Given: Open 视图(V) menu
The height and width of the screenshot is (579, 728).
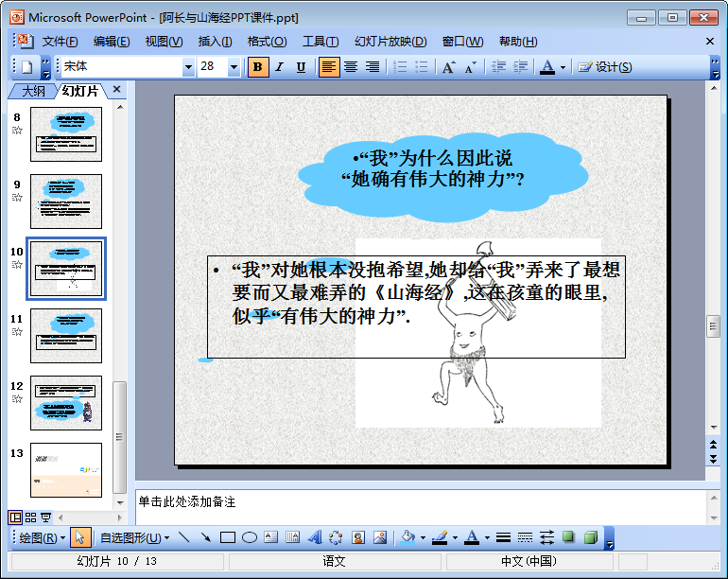Looking at the screenshot, I should pos(164,42).
